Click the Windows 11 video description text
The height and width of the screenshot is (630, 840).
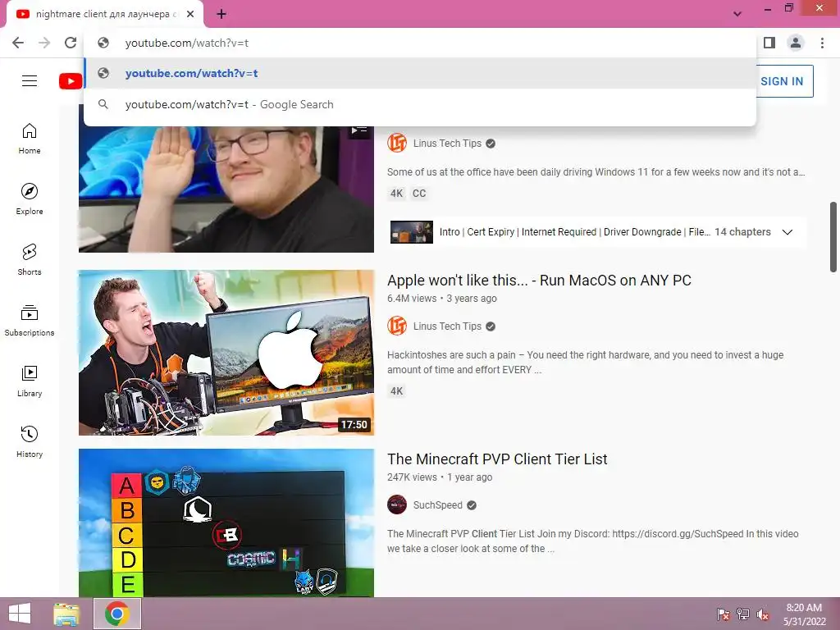coord(596,172)
